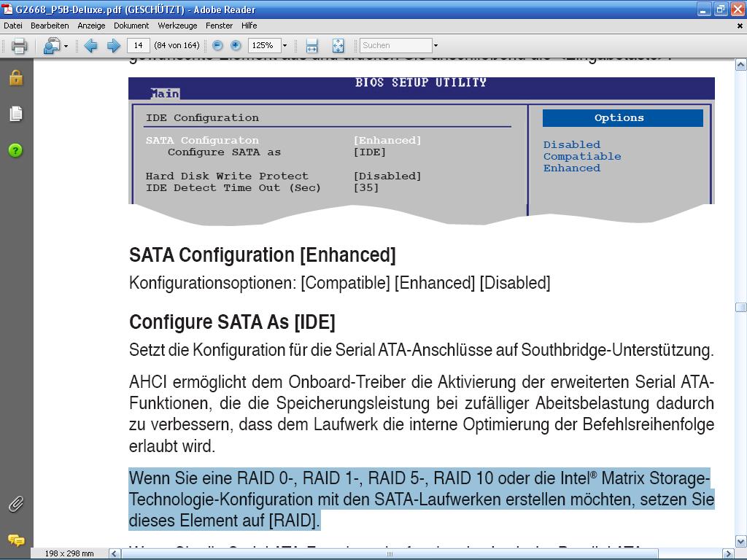Click the horizontal scrollbar right arrow
747x560 pixels.
[728, 553]
